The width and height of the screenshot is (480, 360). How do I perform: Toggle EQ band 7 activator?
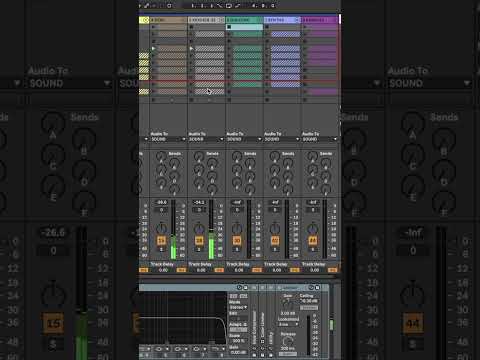203,355
